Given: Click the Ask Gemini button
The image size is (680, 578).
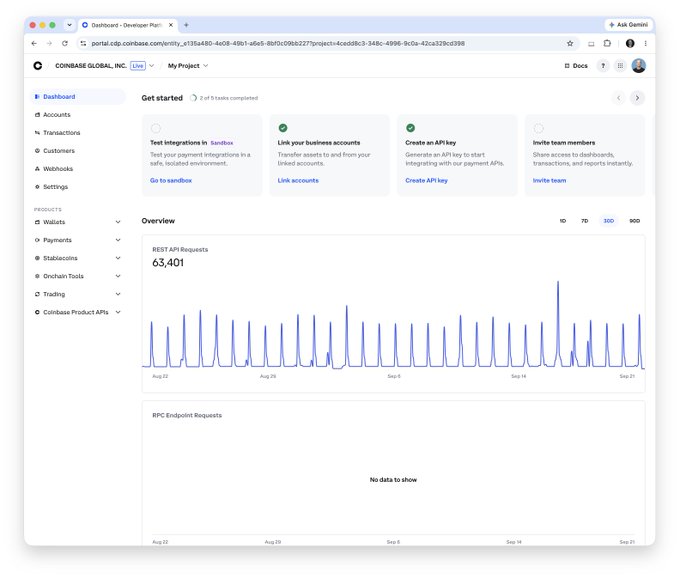Looking at the screenshot, I should coord(628,25).
